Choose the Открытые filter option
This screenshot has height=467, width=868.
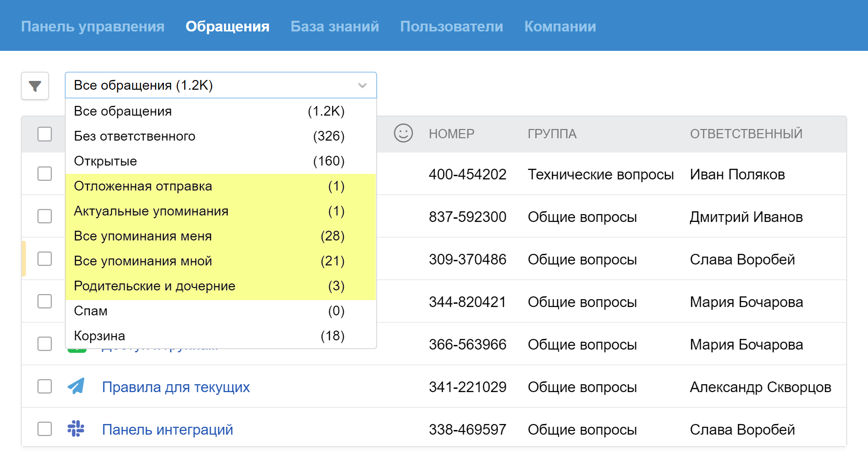pos(221,161)
